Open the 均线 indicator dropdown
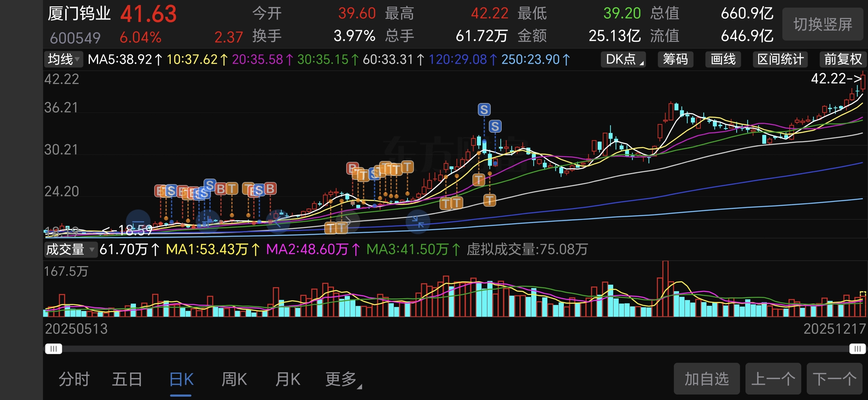The width and height of the screenshot is (868, 400). (x=63, y=59)
